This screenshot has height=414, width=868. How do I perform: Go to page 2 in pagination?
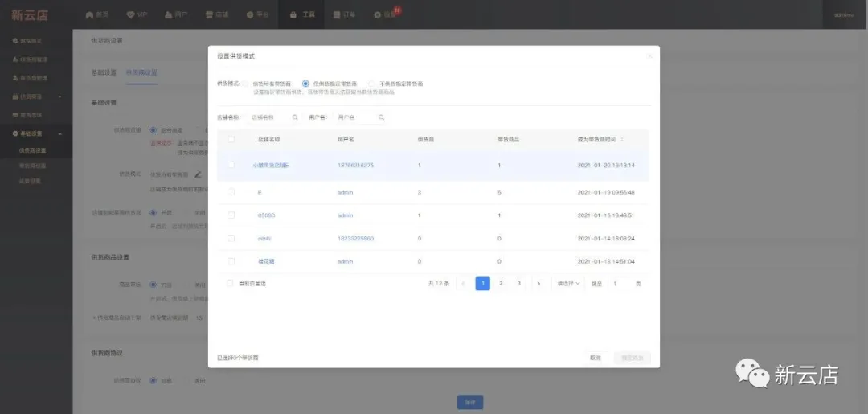pos(501,284)
